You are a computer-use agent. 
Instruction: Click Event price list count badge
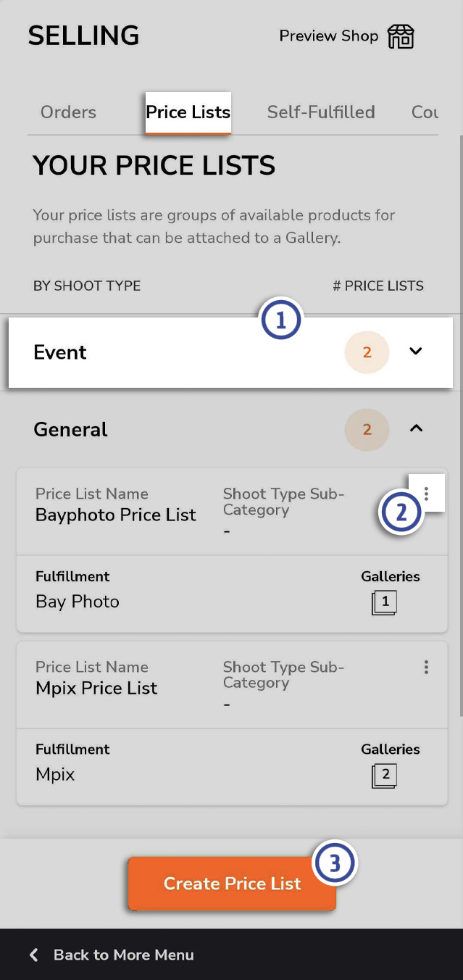[367, 352]
